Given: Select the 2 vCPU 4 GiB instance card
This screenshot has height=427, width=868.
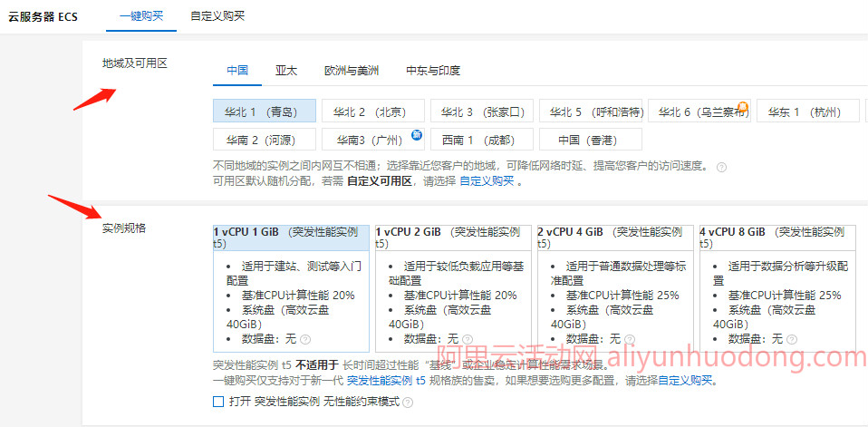Looking at the screenshot, I should coord(615,288).
